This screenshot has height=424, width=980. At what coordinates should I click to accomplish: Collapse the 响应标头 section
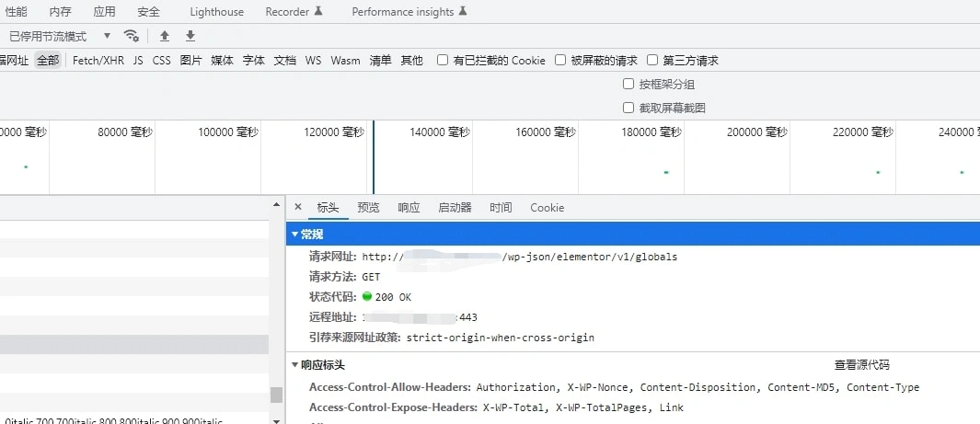[295, 365]
